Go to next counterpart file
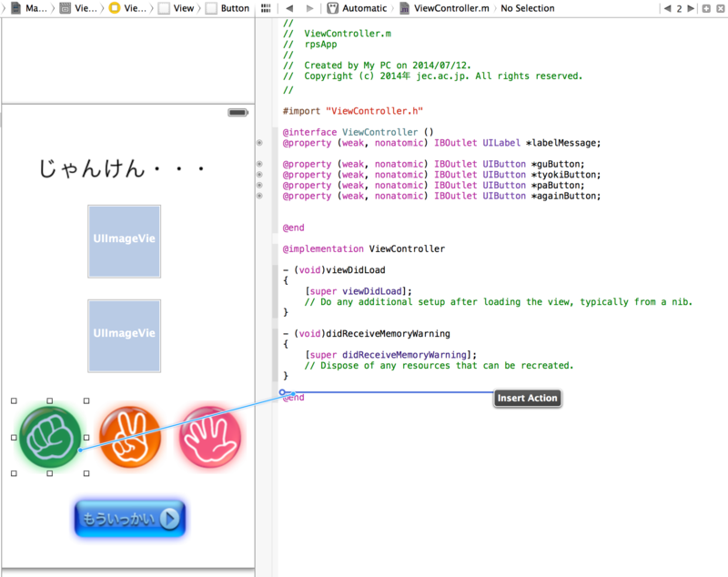The image size is (728, 577). pos(691,8)
